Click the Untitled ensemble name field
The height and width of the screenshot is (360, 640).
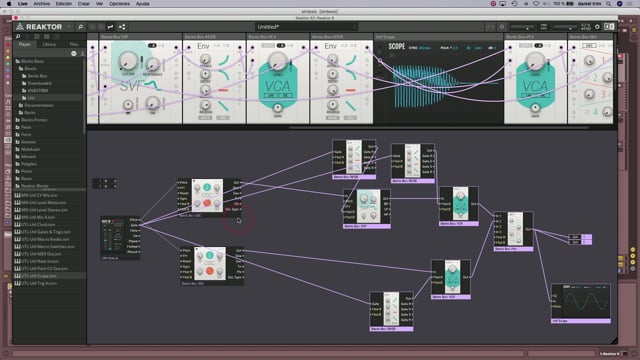(306, 27)
